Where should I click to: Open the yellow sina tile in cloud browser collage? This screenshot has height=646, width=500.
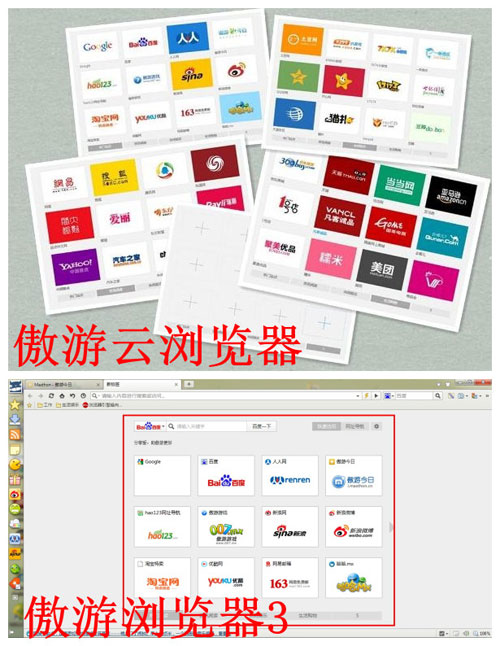click(192, 74)
